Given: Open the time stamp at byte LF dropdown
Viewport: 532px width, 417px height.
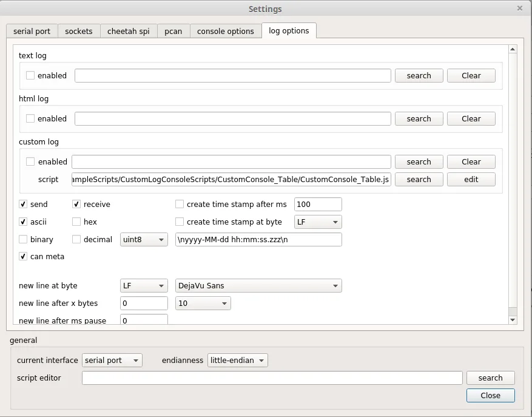Looking at the screenshot, I should pos(318,222).
